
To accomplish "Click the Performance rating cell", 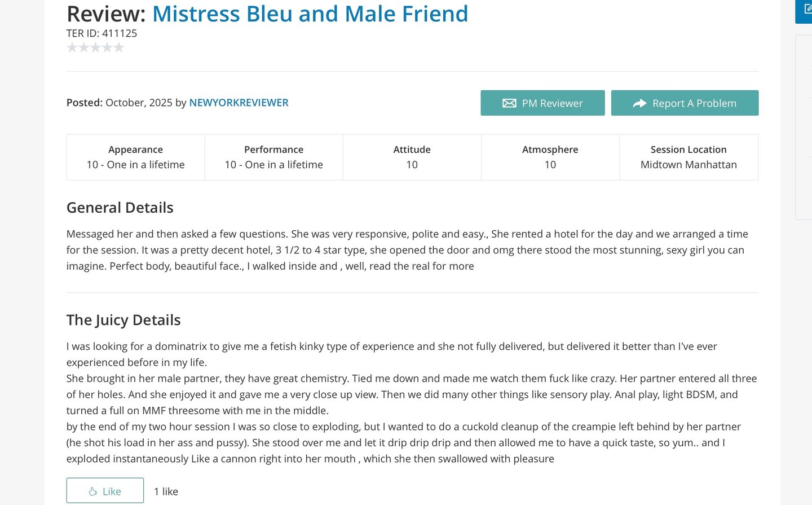I will (273, 157).
